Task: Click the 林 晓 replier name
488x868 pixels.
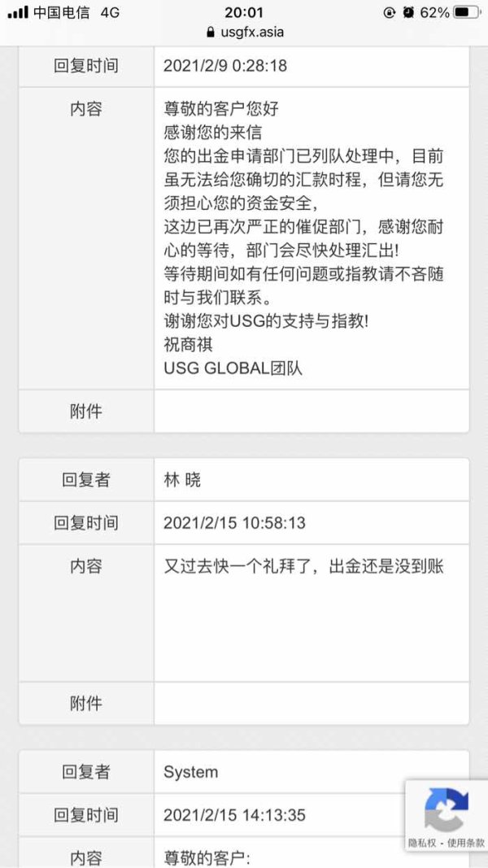Action: point(182,480)
